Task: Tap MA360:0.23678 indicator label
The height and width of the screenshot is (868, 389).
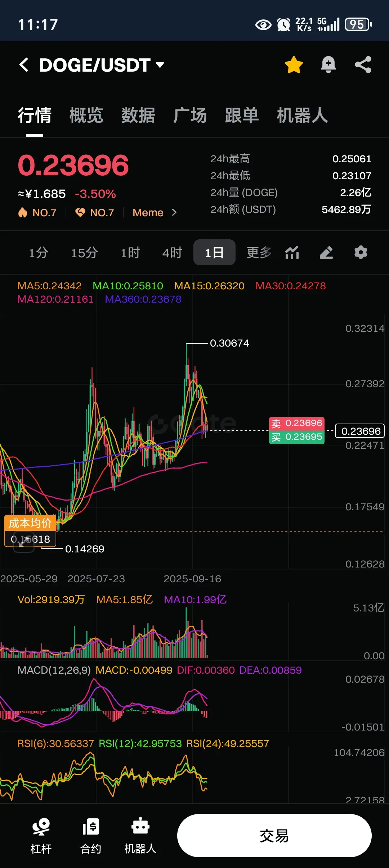Action: coord(143,299)
